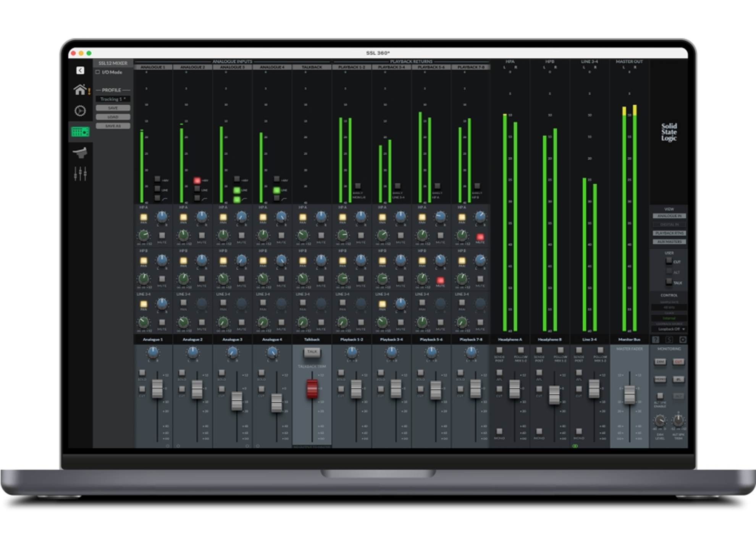This screenshot has height=550, width=756.
Task: Open the Internal clock source selector
Action: coord(669,318)
